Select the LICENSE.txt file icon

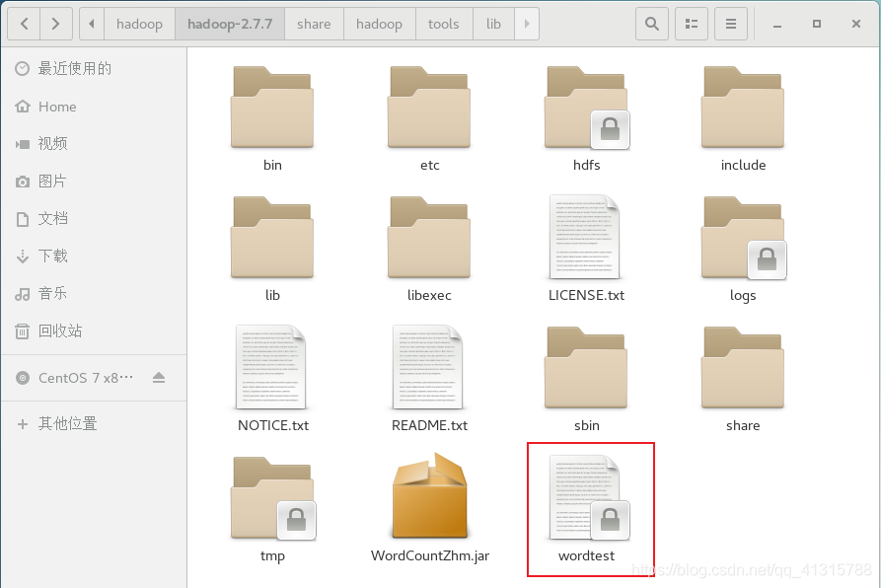coord(584,237)
